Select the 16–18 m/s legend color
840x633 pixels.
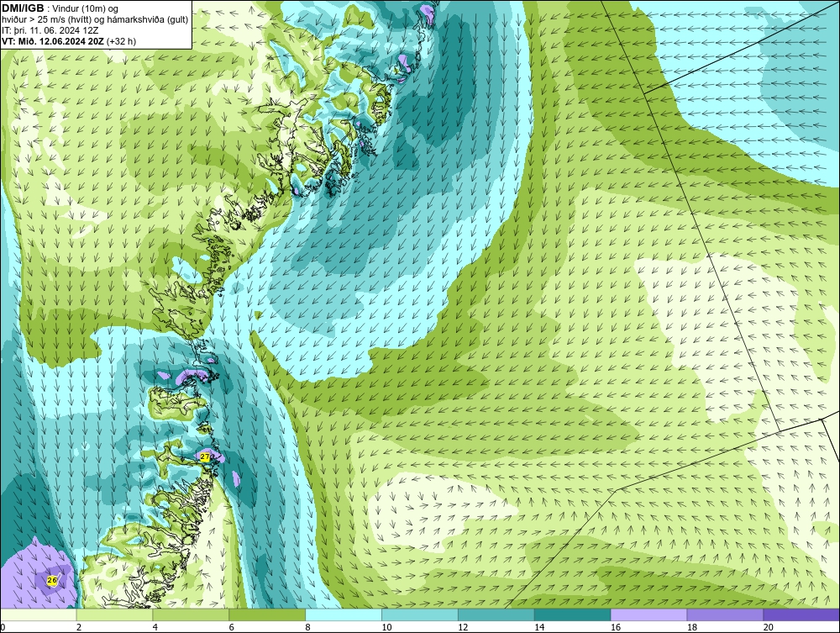point(648,615)
